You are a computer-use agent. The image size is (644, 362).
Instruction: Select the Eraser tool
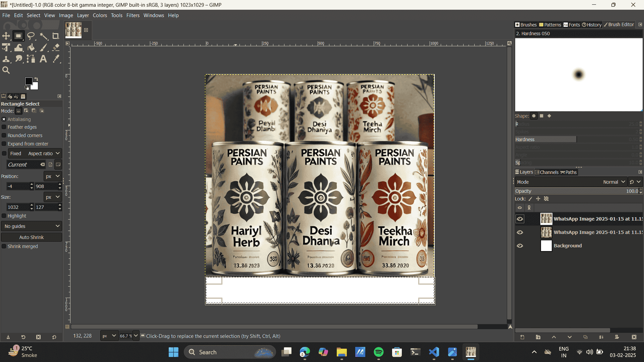(56, 48)
